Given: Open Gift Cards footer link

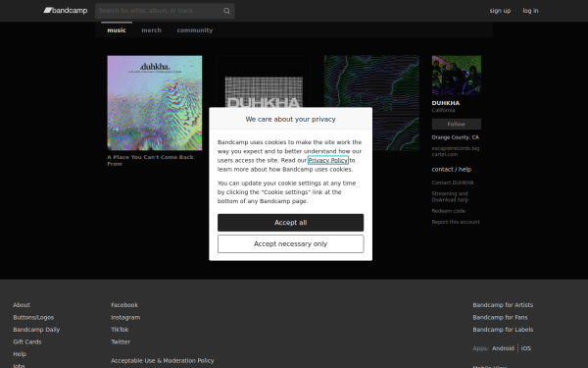Looking at the screenshot, I should tap(27, 342).
